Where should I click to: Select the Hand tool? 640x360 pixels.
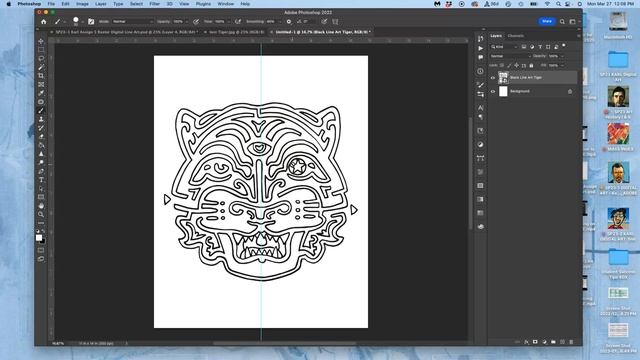(41, 206)
